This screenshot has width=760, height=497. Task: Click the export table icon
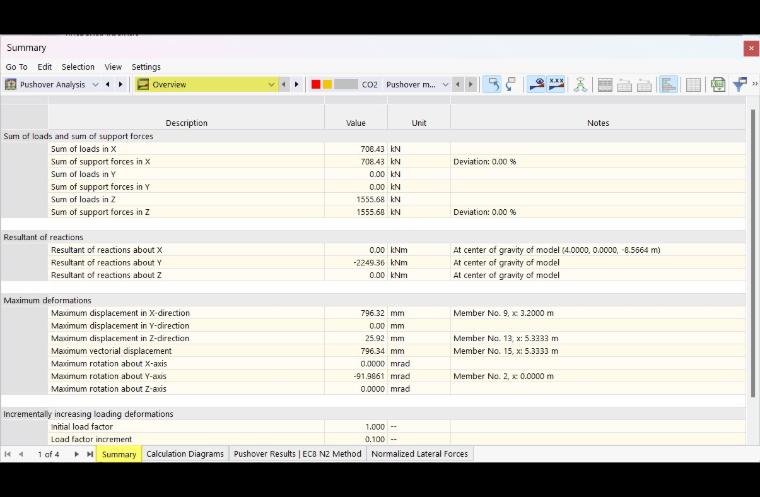[x=644, y=84]
